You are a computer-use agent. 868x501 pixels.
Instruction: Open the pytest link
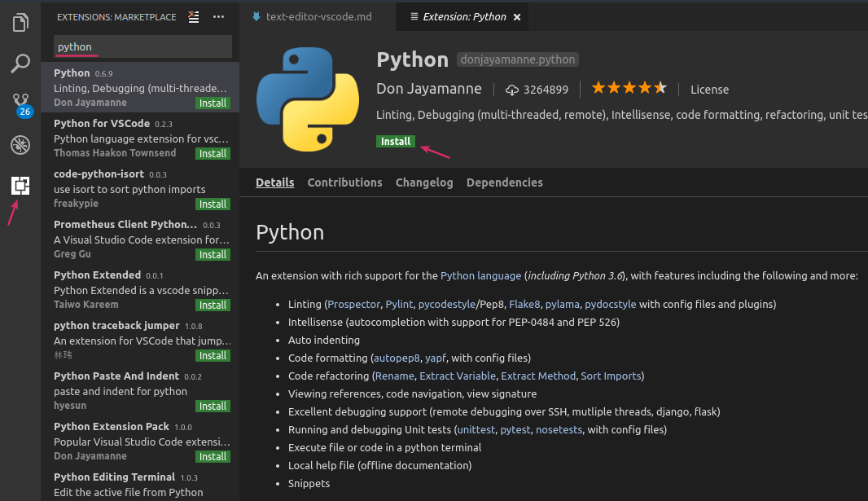(515, 429)
